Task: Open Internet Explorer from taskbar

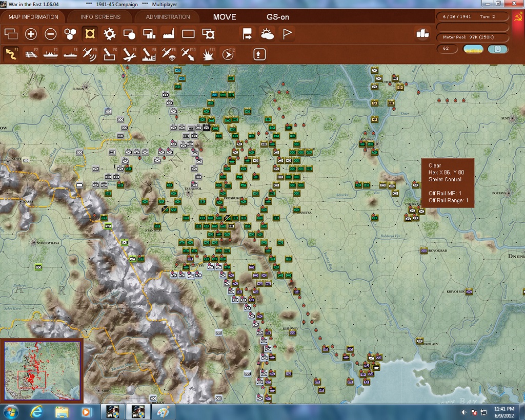Action: pos(36,412)
